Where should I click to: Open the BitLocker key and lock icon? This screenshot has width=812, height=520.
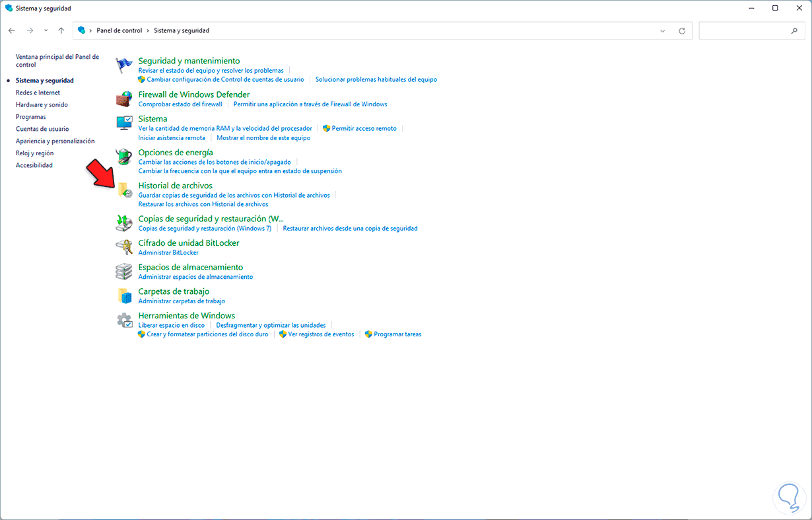tap(124, 248)
